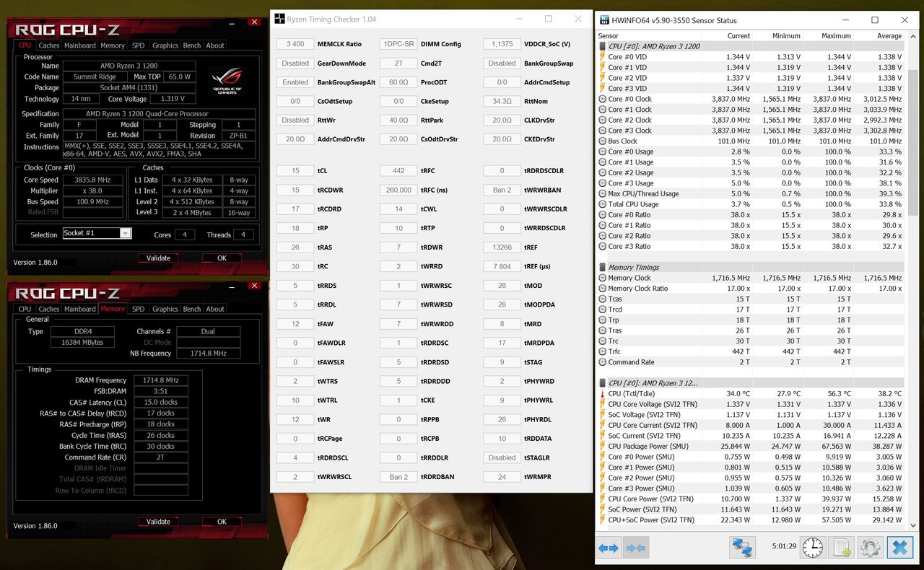Open the SPD tab in top CPU-Z window
This screenshot has height=570, width=924.
pyautogui.click(x=138, y=45)
